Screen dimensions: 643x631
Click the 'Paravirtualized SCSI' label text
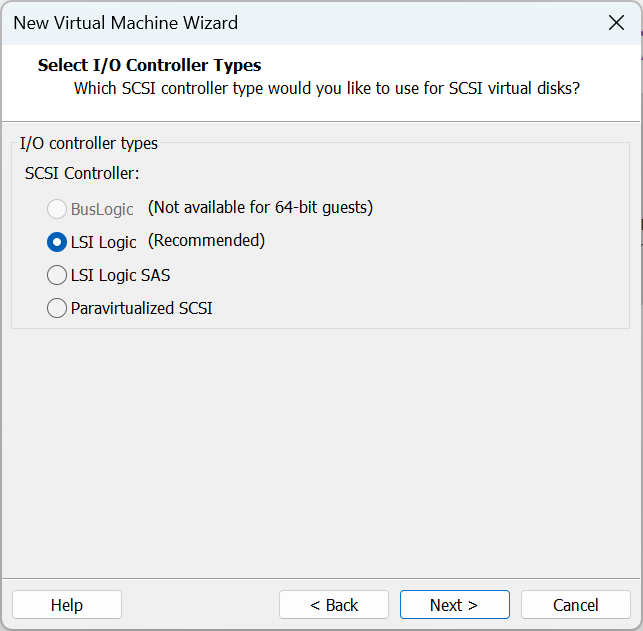point(141,308)
